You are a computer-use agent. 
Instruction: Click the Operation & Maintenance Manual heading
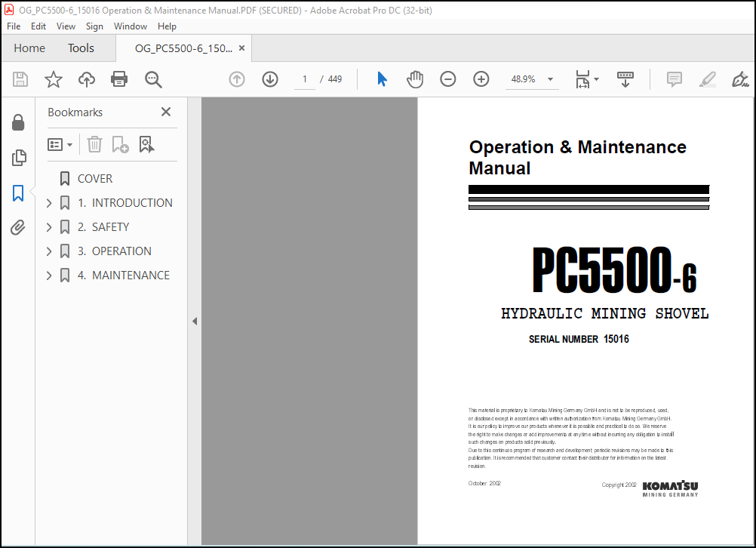578,158
